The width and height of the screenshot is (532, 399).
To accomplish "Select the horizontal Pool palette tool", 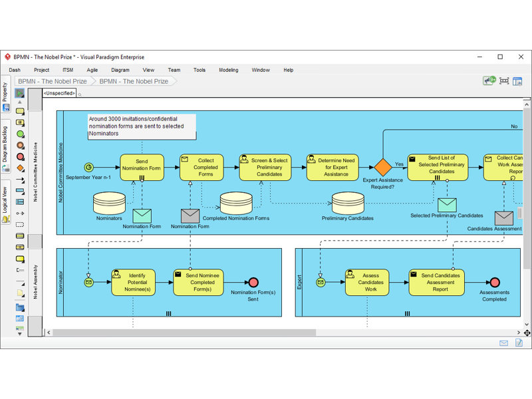I will point(20,191).
